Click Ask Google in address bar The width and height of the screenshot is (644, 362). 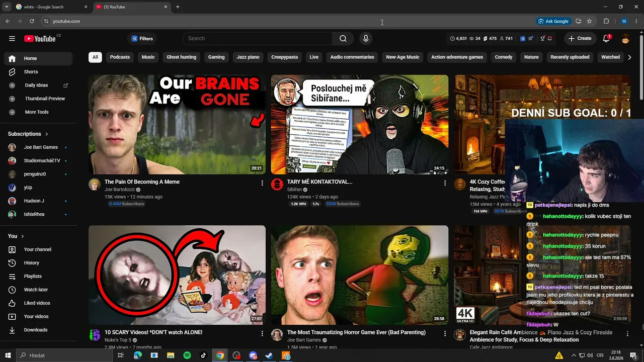[553, 21]
